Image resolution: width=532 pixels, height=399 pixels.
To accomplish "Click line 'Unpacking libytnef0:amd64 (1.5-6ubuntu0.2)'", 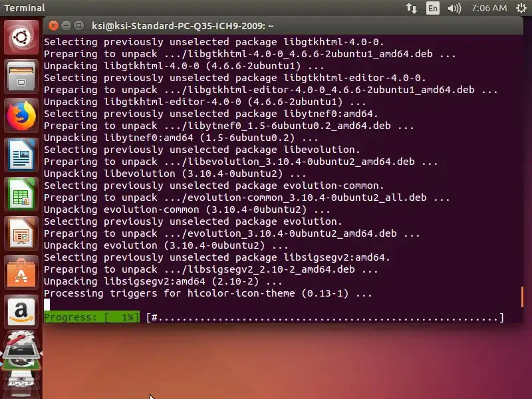I will point(181,138).
